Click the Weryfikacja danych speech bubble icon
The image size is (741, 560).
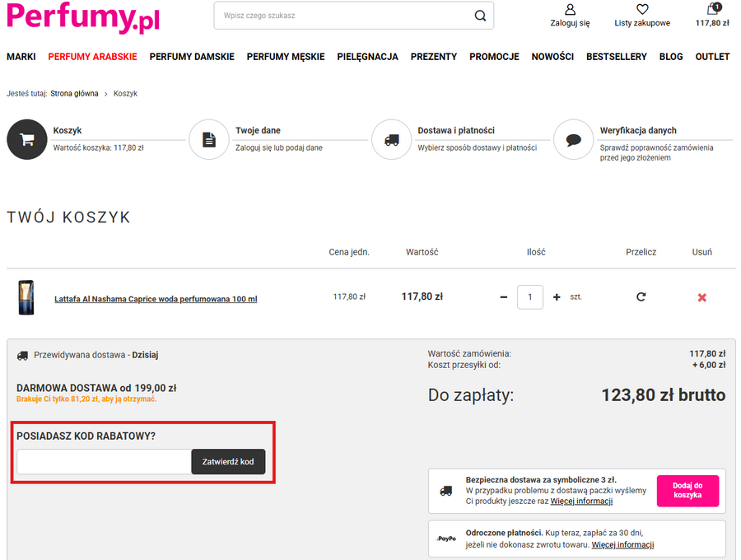point(573,140)
